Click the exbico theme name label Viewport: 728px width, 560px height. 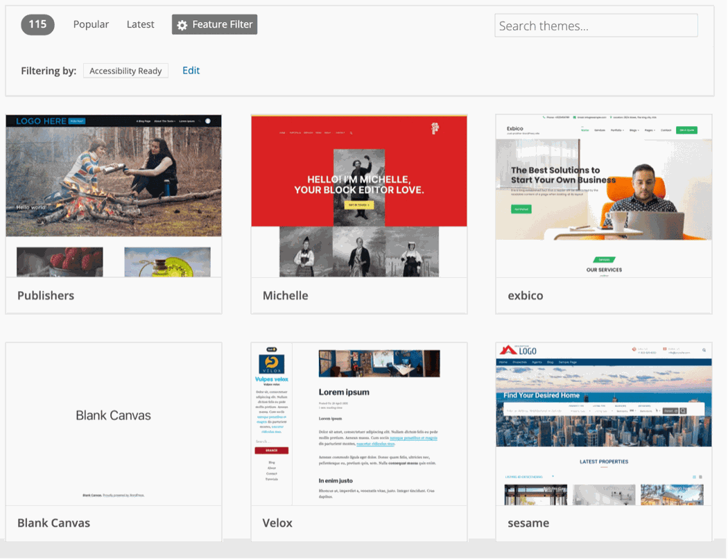click(525, 295)
